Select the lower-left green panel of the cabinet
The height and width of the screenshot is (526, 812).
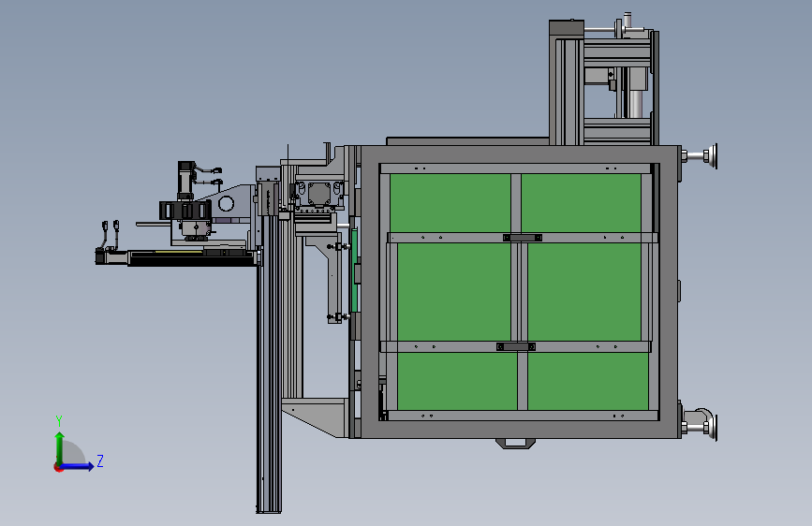tap(457, 381)
